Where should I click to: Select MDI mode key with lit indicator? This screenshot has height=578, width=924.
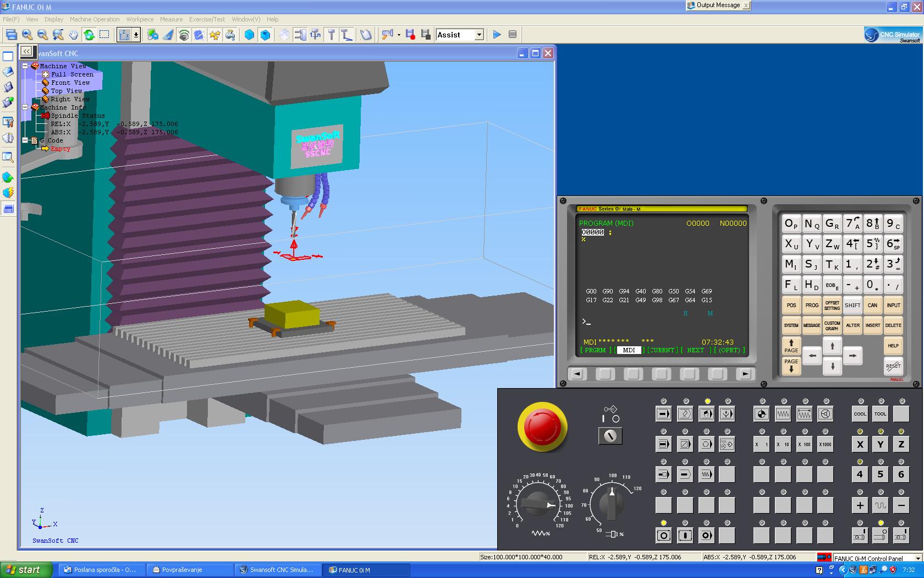point(706,413)
